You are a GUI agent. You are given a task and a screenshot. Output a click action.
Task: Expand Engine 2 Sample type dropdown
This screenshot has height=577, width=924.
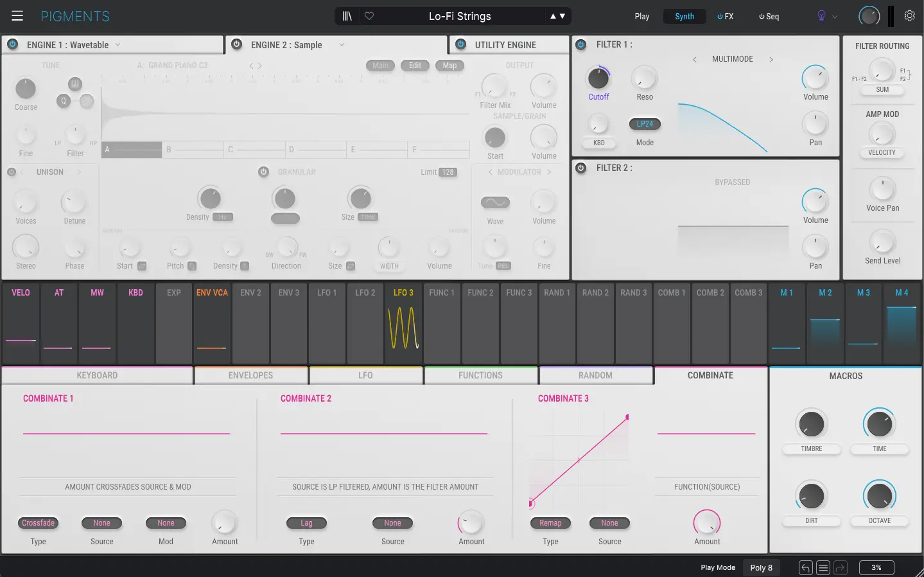pos(342,45)
